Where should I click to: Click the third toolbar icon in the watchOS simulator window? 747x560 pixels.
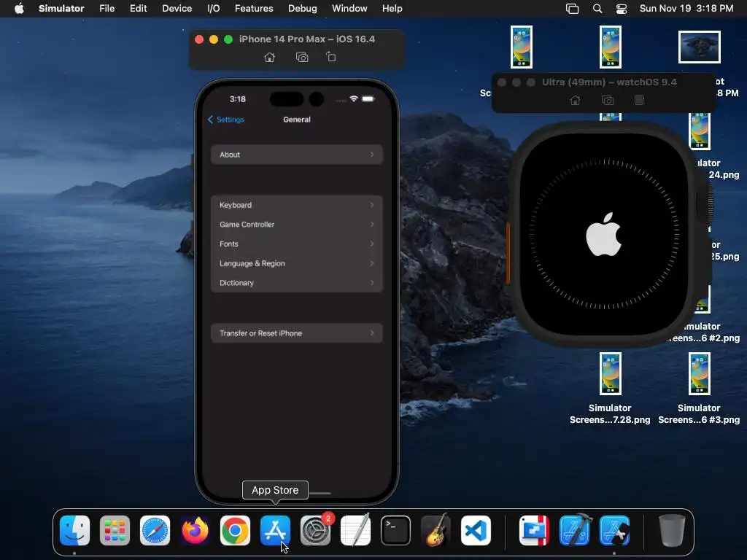[x=639, y=100]
